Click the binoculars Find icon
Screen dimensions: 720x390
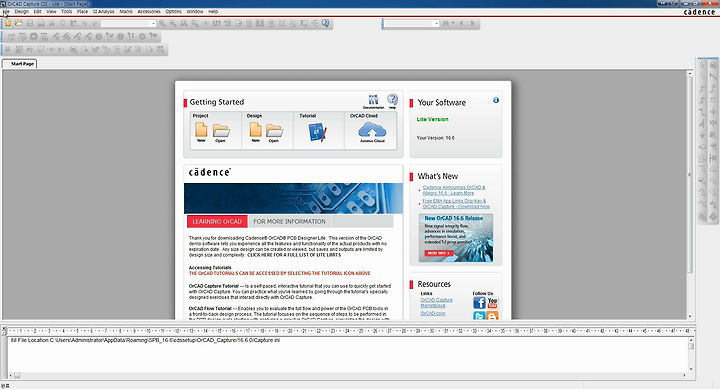(x=445, y=23)
